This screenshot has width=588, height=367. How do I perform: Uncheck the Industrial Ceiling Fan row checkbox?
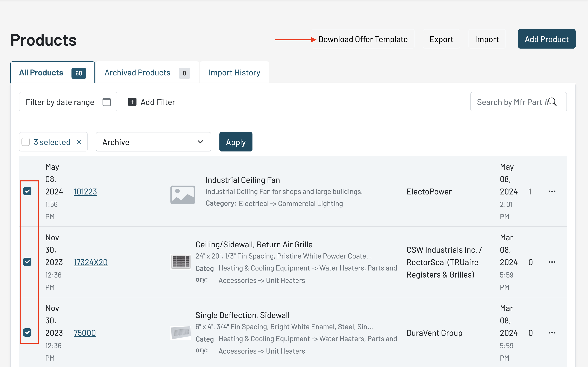(x=27, y=191)
